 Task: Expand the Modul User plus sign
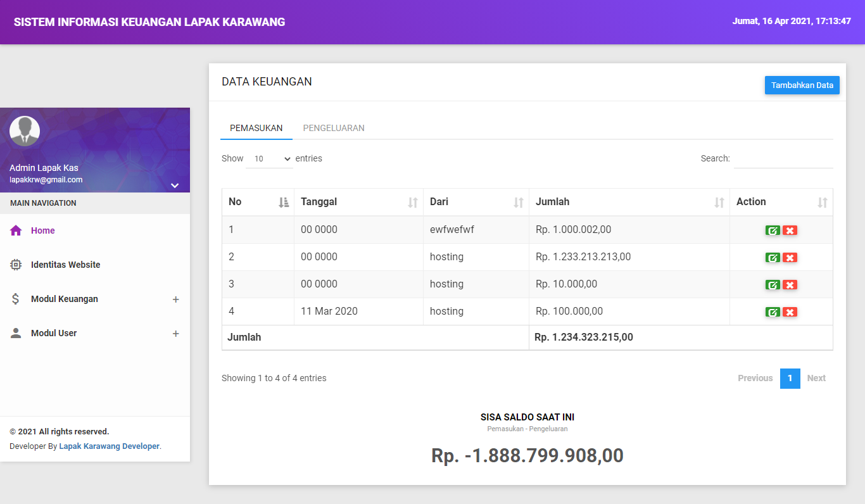click(176, 334)
